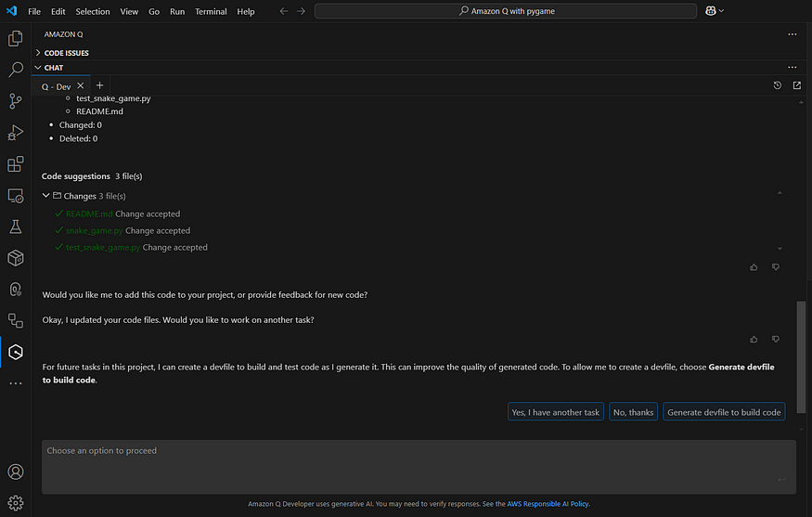Open the Run menu
The width and height of the screenshot is (812, 517).
(177, 11)
